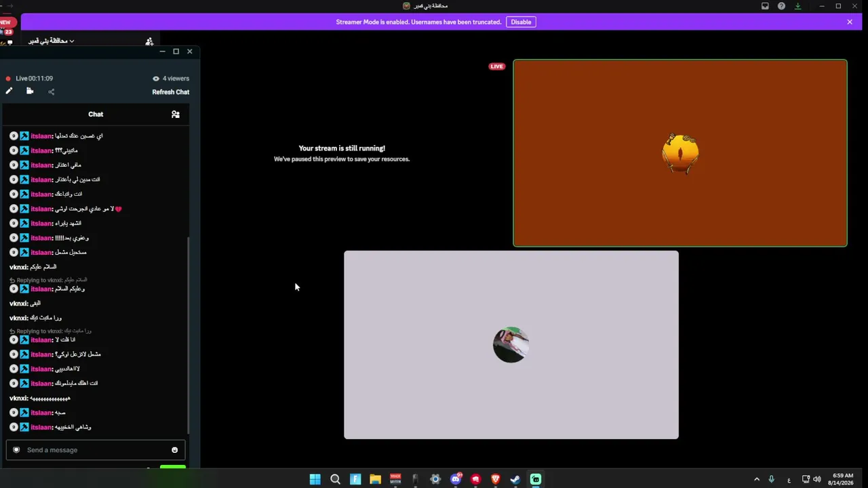Open Windows taskbar search
This screenshot has width=868, height=488.
click(x=335, y=479)
